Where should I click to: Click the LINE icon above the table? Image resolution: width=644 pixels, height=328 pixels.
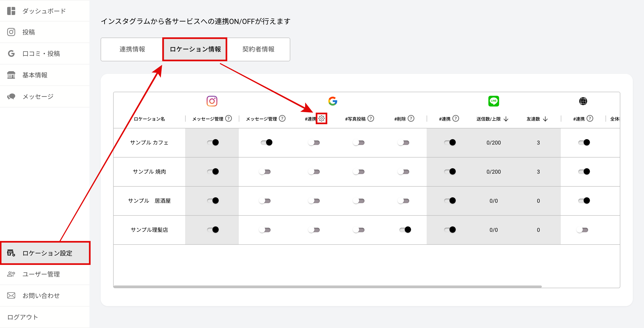[494, 101]
